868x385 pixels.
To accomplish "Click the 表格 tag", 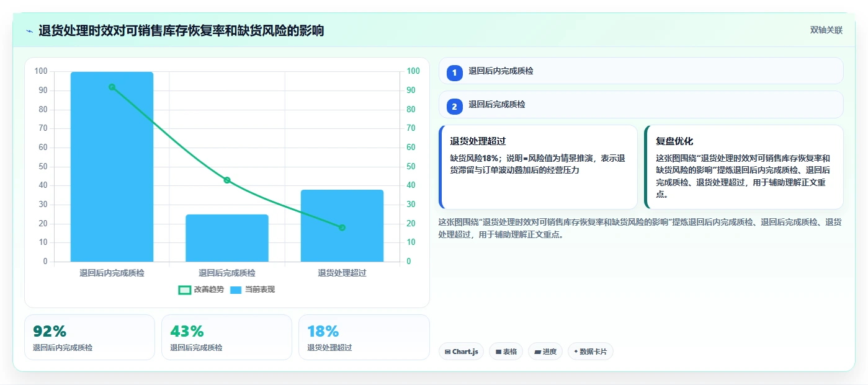I will [x=506, y=352].
